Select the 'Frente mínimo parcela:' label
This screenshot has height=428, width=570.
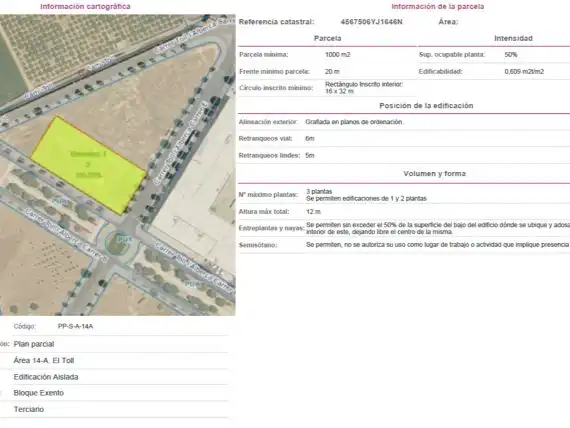[274, 72]
